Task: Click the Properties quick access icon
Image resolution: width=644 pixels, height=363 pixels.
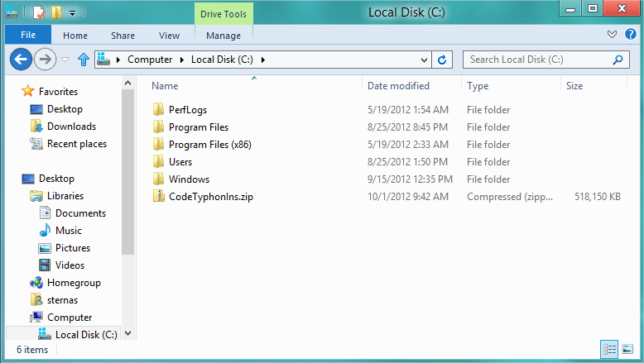Action: click(39, 12)
